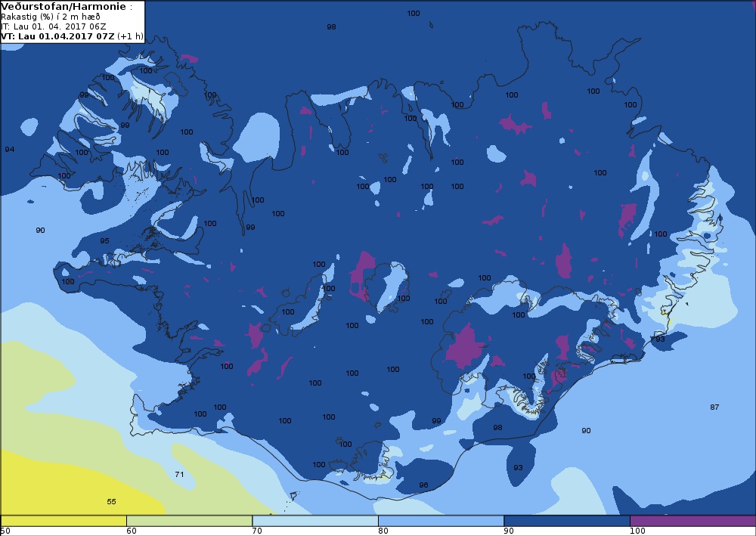Click the legend tick label '50'
Image resolution: width=756 pixels, height=536 pixels.
[5, 531]
